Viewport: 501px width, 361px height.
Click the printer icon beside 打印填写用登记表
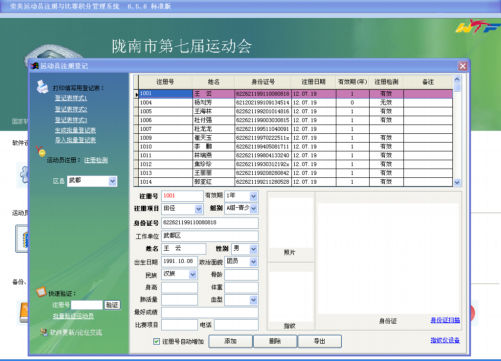point(42,87)
